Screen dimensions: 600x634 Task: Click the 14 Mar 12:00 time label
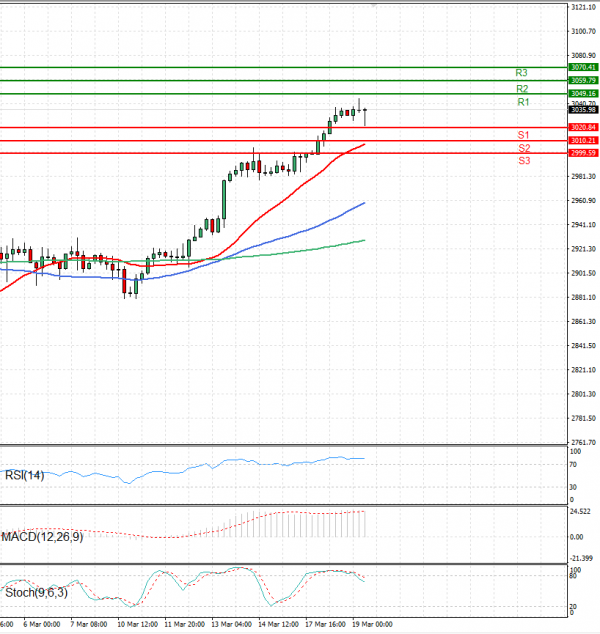279,624
